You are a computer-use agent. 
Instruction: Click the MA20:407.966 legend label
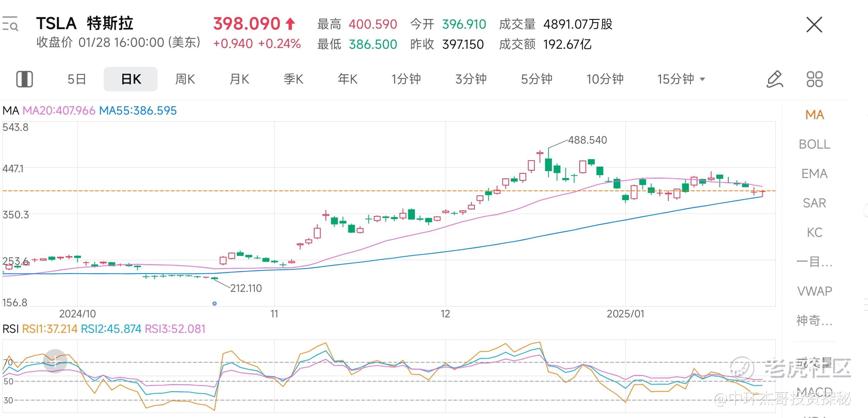point(59,111)
